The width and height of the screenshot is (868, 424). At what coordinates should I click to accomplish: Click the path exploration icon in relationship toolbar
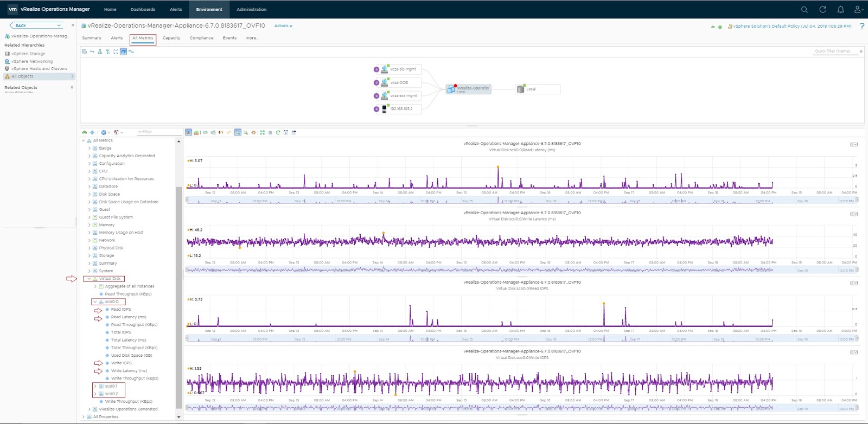(131, 52)
